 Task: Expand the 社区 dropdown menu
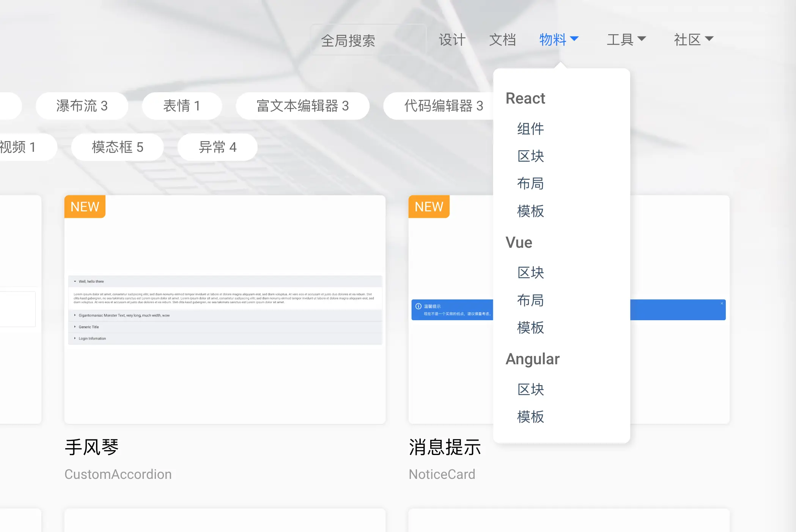point(694,39)
